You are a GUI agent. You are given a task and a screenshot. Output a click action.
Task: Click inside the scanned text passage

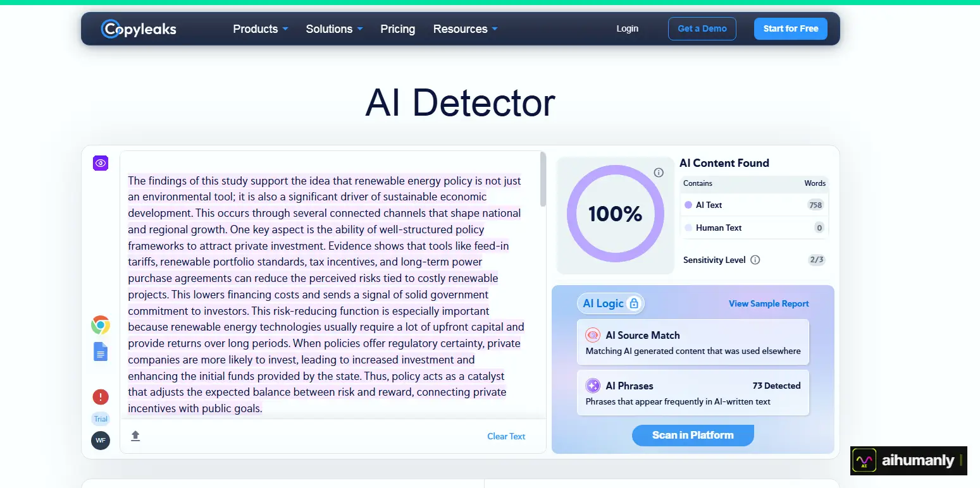(x=326, y=295)
